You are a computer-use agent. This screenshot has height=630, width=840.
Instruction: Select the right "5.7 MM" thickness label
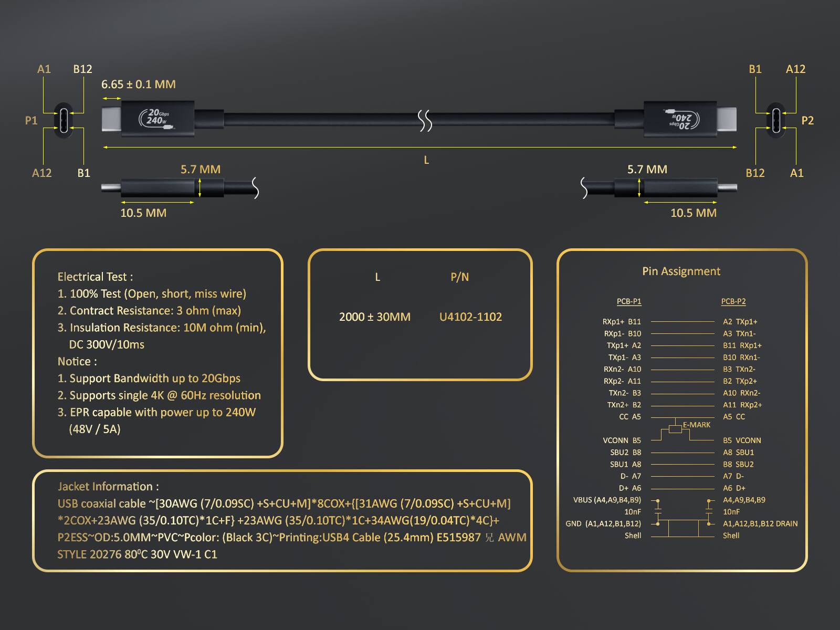647,169
